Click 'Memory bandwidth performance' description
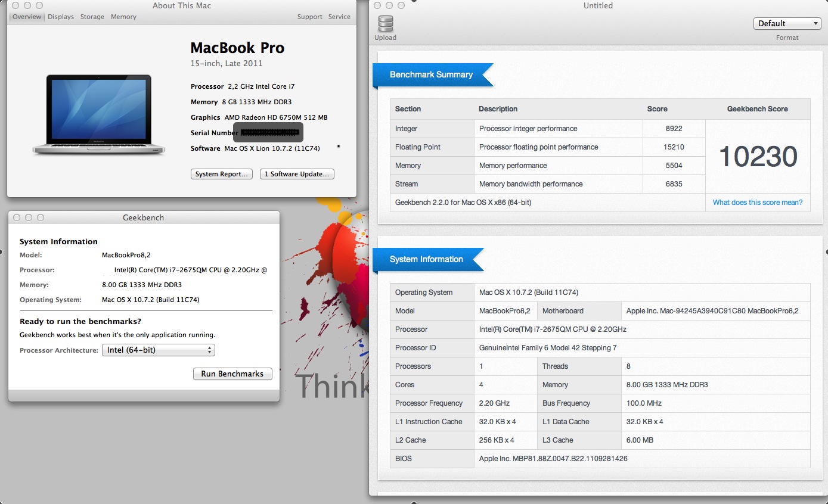Image resolution: width=828 pixels, height=504 pixels. [531, 184]
